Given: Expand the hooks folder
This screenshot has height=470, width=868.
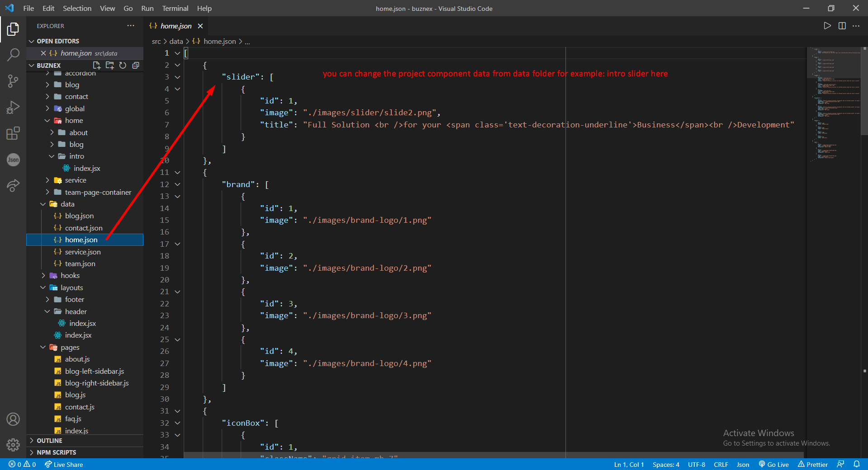Looking at the screenshot, I should 85,276.
